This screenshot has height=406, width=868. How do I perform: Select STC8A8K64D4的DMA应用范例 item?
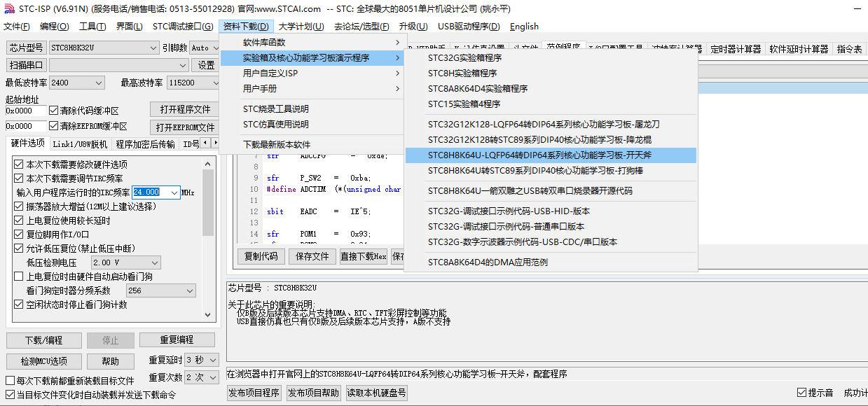551,262
